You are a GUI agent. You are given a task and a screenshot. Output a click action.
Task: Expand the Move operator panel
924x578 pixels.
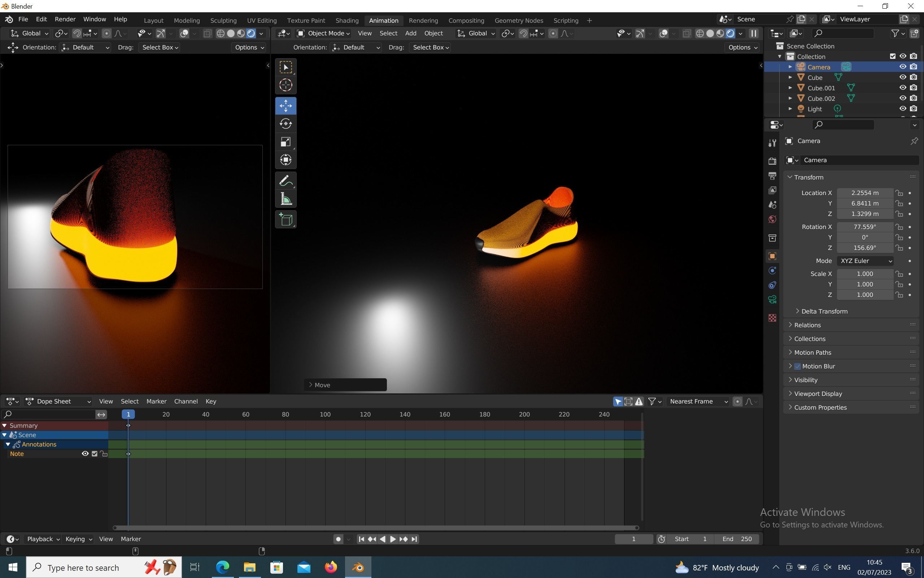tap(345, 385)
